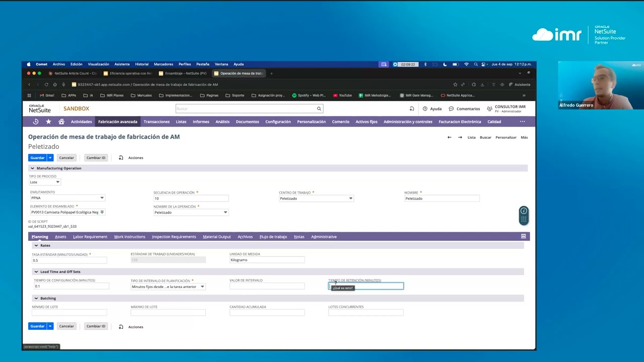644x362 pixels.
Task: Open the Spotify bookmark
Action: click(309, 95)
